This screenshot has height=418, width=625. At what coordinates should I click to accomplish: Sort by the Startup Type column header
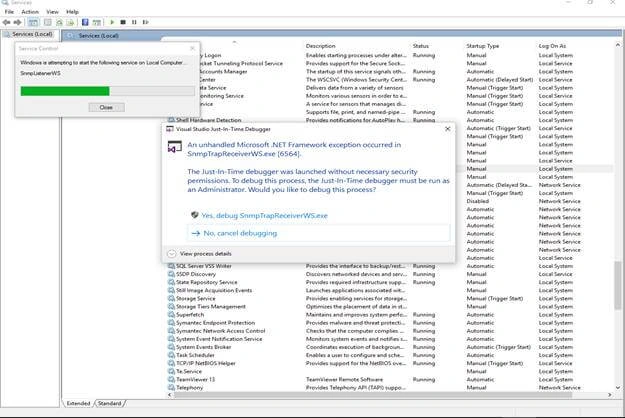point(483,46)
